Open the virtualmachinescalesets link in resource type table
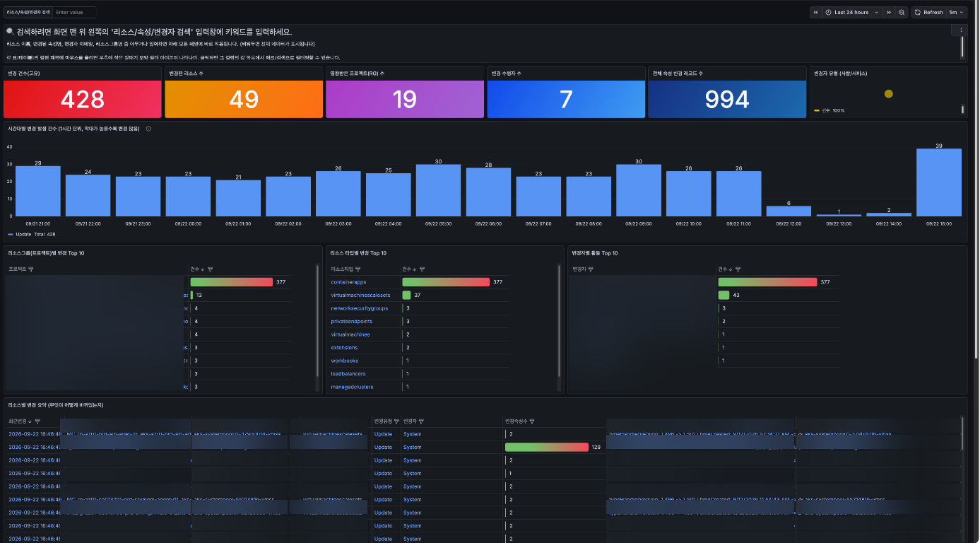The height and width of the screenshot is (543, 980). pyautogui.click(x=360, y=295)
